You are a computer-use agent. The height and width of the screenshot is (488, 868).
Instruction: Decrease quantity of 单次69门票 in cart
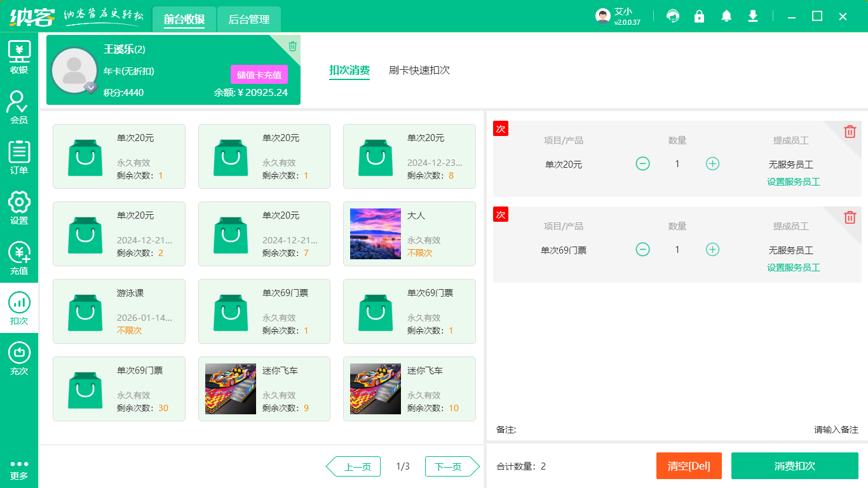(643, 250)
